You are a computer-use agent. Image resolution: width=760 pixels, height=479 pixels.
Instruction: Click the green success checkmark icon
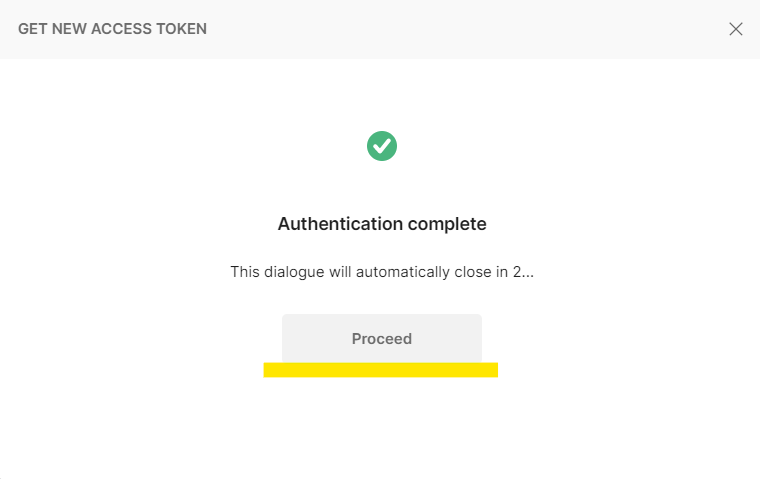[x=382, y=146]
